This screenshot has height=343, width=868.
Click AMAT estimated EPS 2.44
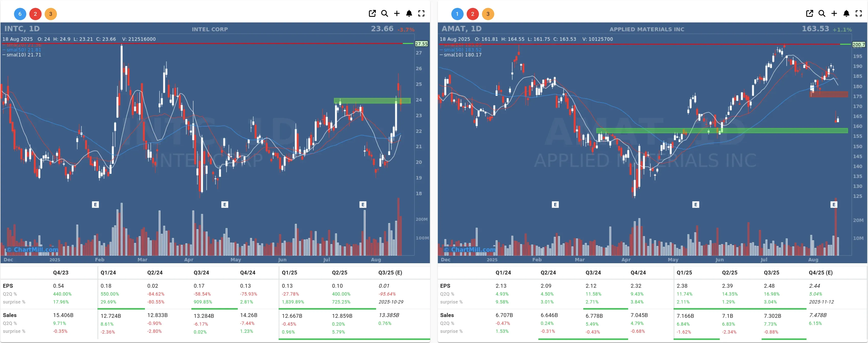[x=814, y=286]
